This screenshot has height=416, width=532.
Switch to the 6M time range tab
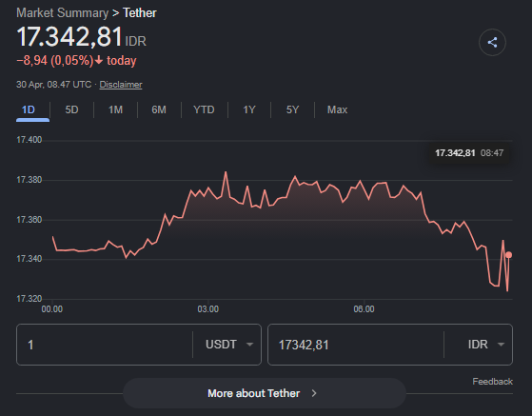[x=159, y=109]
